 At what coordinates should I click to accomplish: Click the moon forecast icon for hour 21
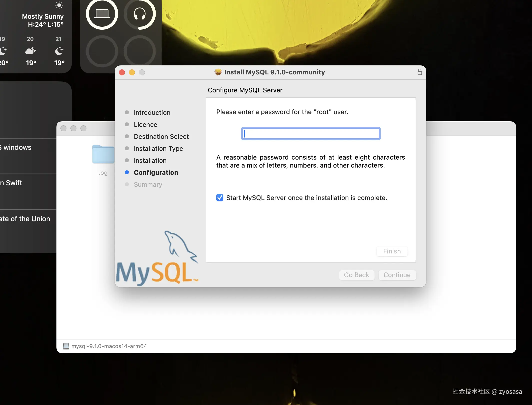tap(59, 51)
